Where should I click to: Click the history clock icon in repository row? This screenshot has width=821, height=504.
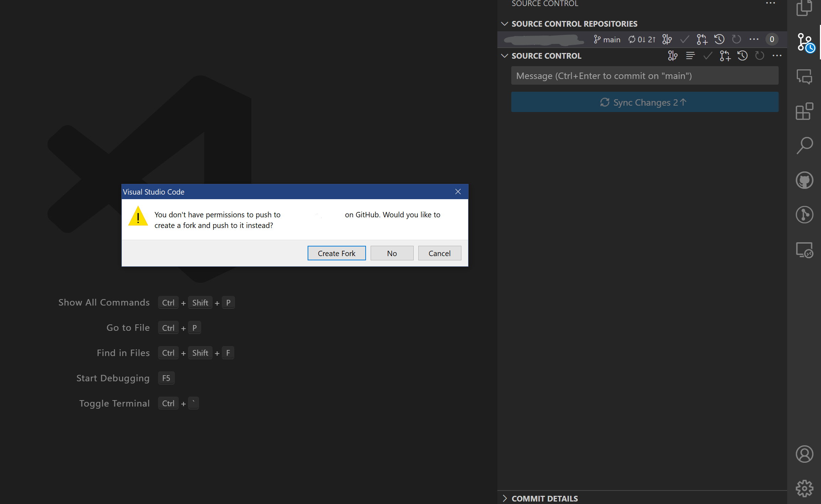[719, 39]
